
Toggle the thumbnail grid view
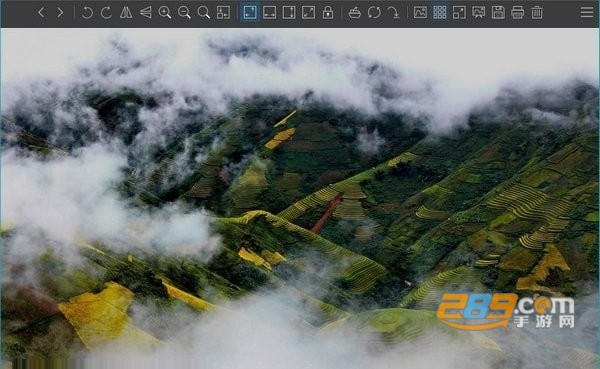(x=440, y=13)
